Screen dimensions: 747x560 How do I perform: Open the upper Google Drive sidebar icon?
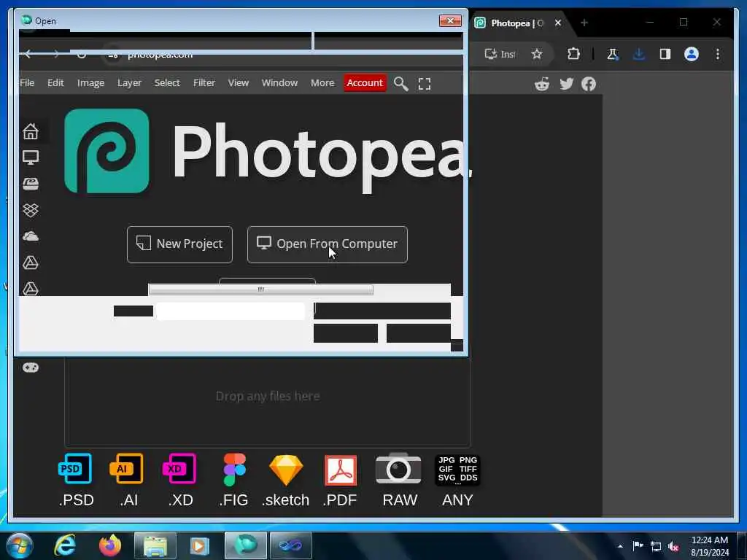(x=31, y=262)
